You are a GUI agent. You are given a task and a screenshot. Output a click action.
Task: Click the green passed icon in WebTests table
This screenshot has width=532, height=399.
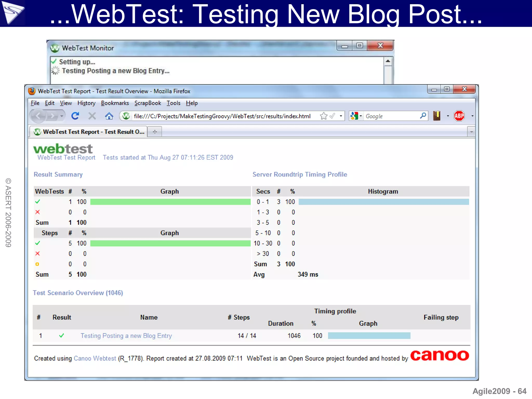point(38,202)
